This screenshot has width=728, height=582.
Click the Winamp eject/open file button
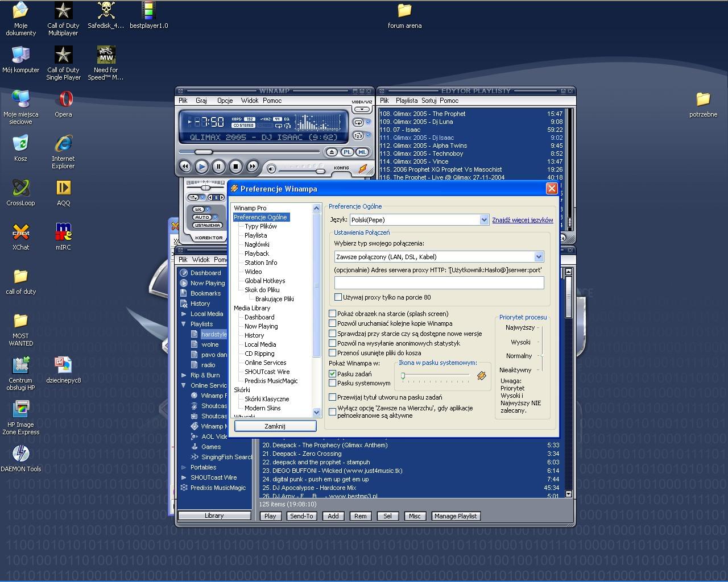332,152
